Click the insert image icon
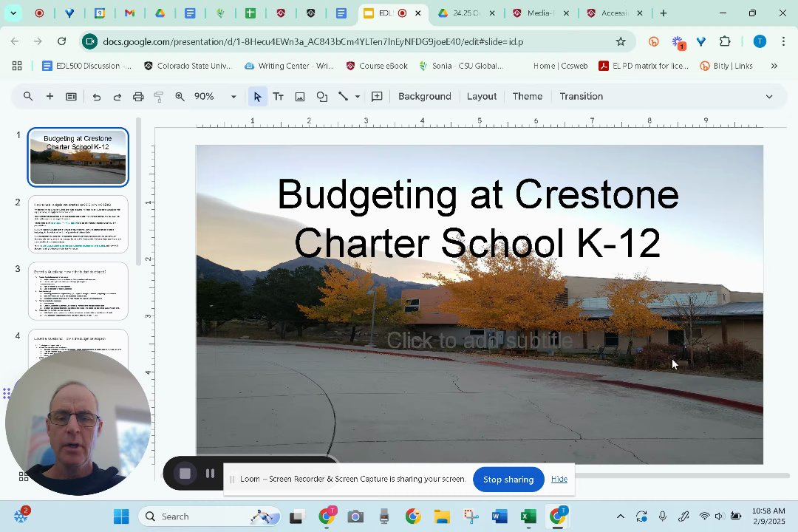This screenshot has width=798, height=532. click(x=300, y=97)
